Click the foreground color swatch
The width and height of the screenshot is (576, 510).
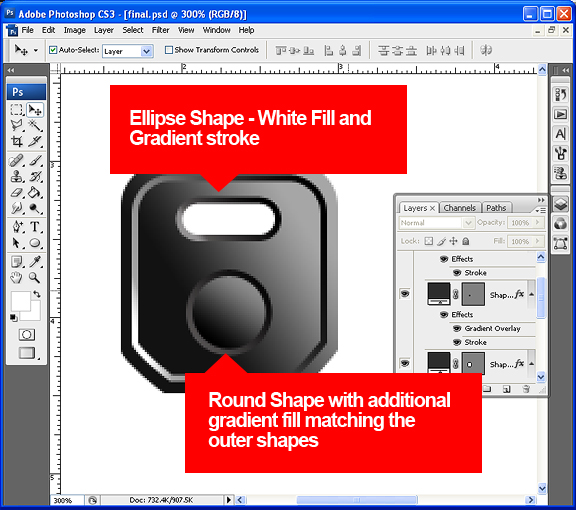(x=21, y=301)
